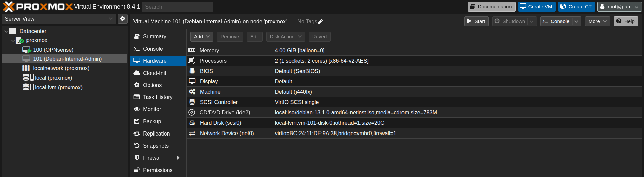Click the gear settings icon beside Server View
Screen dimensions: 644x177
pos(123,19)
